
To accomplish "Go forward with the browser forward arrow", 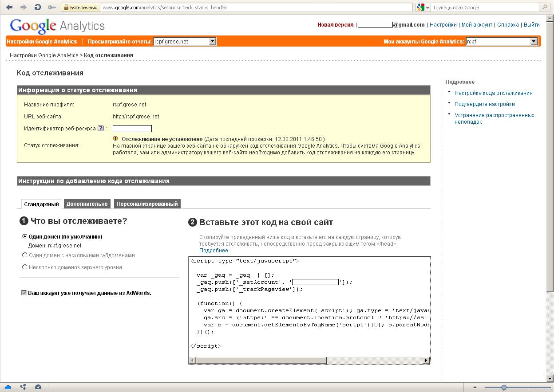I will [23, 8].
